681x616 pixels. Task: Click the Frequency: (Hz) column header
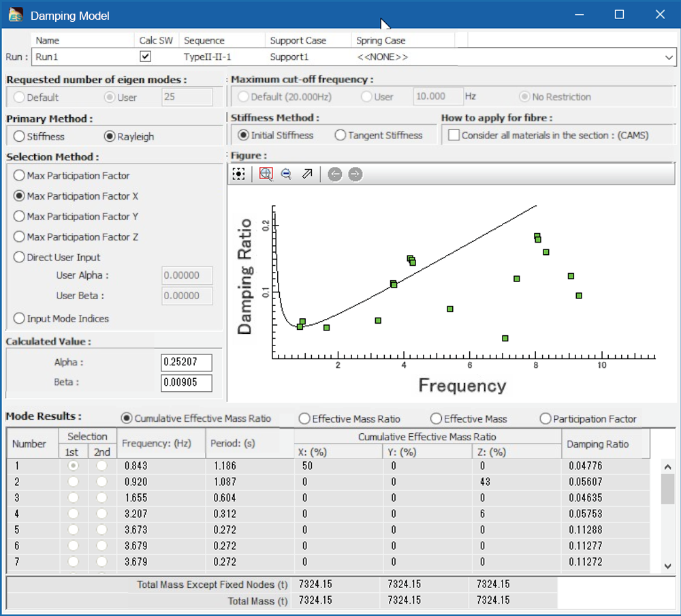click(x=161, y=444)
